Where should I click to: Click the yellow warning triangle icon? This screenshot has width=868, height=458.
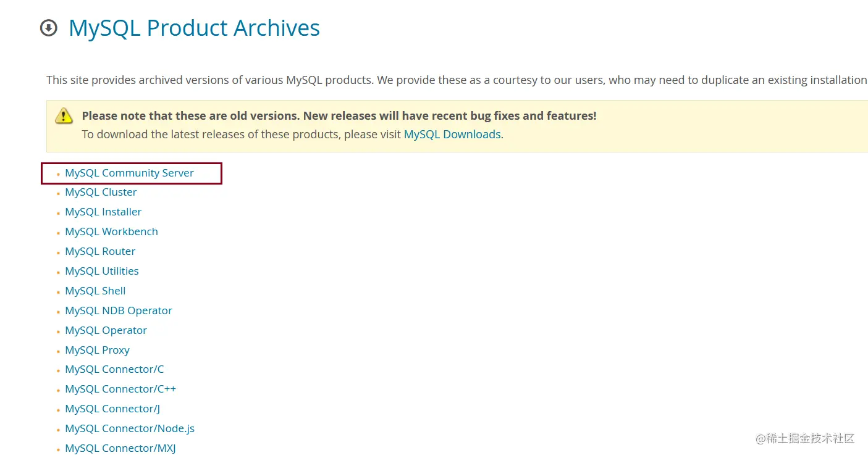tap(64, 116)
